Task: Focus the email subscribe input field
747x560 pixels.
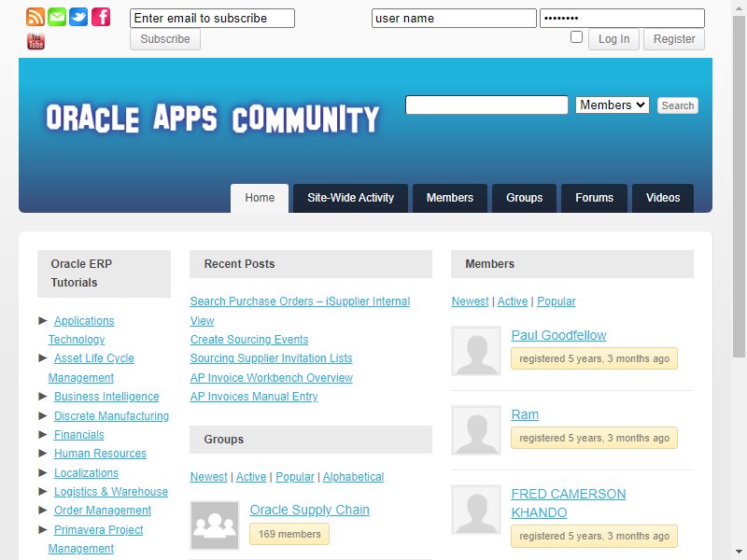Action: (x=213, y=18)
